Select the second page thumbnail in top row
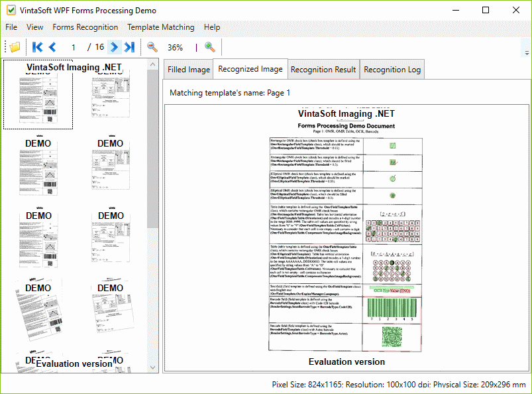The height and width of the screenshot is (394, 532). click(x=111, y=94)
